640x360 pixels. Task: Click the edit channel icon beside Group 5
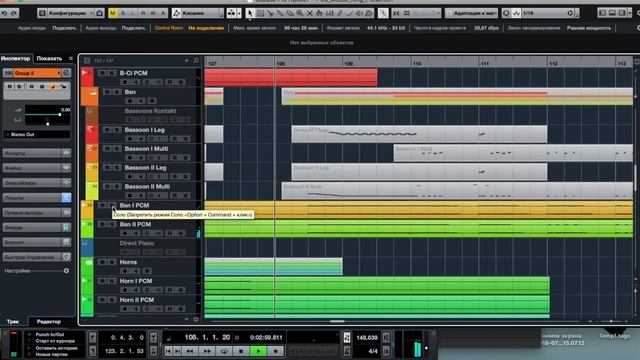pyautogui.click(x=66, y=73)
